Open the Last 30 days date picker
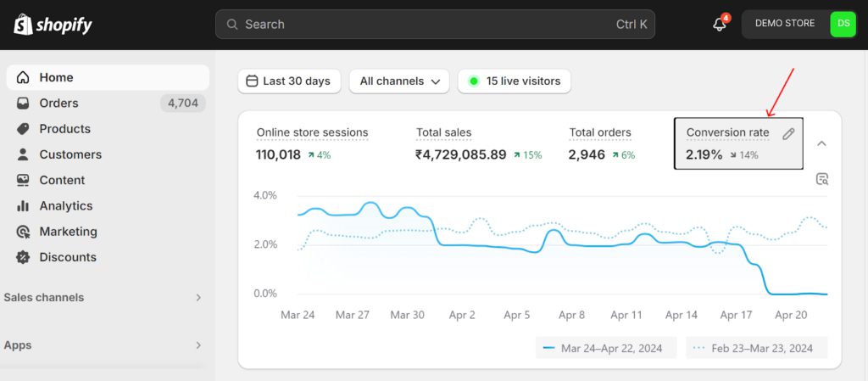Viewport: 868px width, 381px height. pyautogui.click(x=289, y=81)
